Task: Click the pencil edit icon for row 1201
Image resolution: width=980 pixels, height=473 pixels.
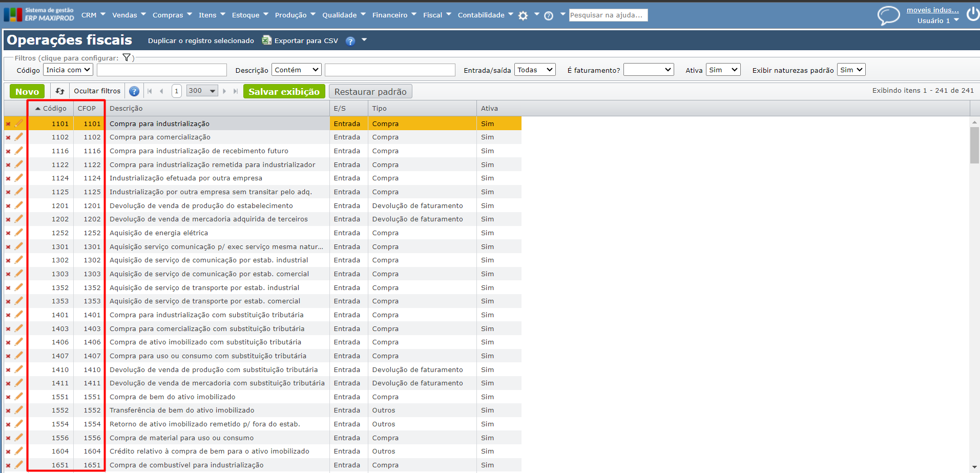Action: pos(19,205)
